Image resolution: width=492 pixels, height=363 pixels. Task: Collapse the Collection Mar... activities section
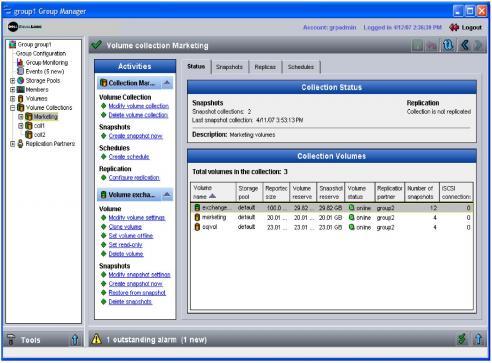point(167,83)
